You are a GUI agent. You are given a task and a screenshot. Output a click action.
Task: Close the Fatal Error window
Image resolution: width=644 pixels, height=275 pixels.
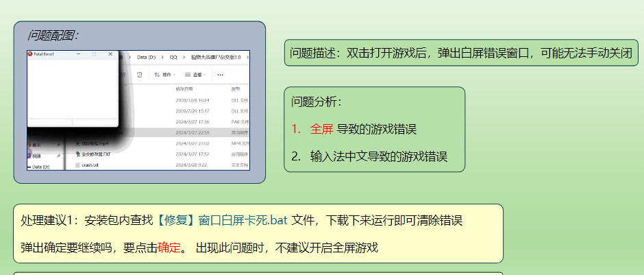click(111, 54)
